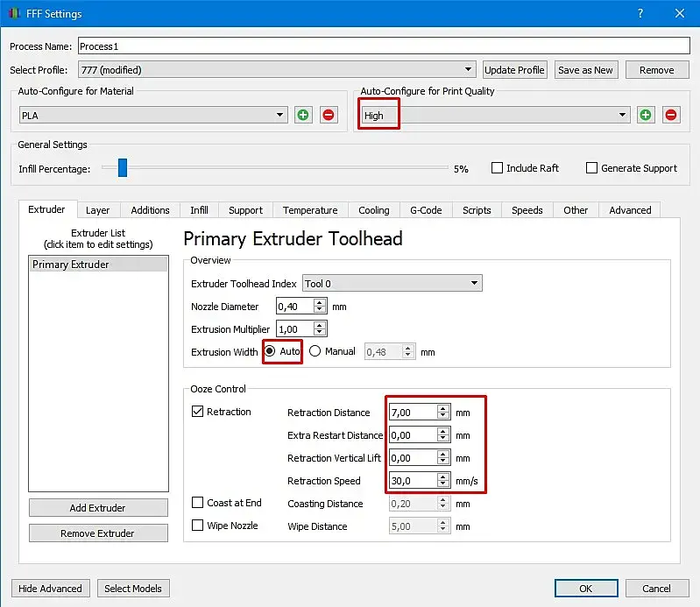This screenshot has width=700, height=607.
Task: Click the Infill Percentage slider handle
Action: pos(123,168)
